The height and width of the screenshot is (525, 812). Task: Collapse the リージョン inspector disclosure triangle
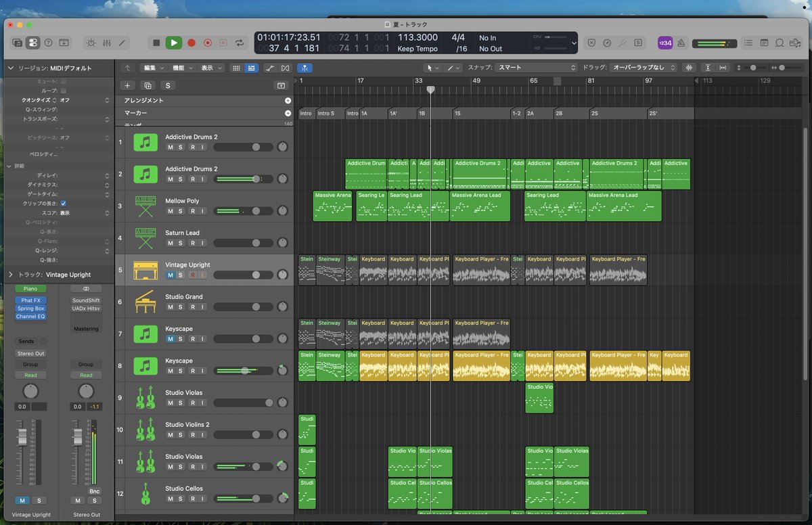10,68
